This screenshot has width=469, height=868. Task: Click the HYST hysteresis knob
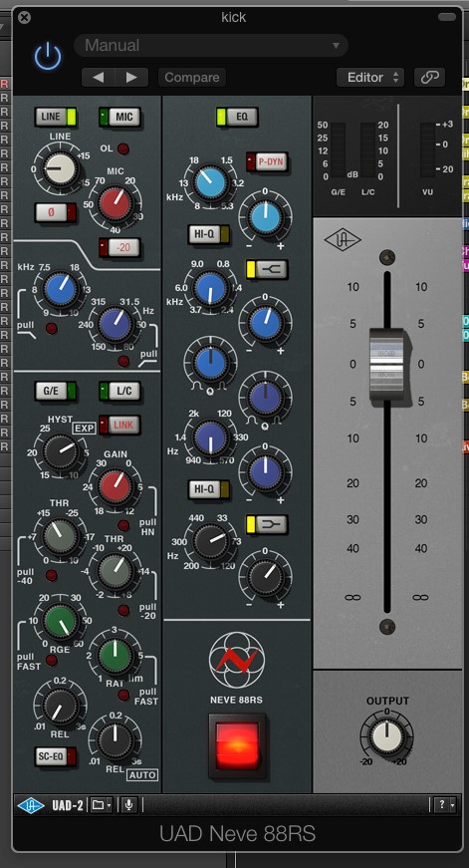61,451
